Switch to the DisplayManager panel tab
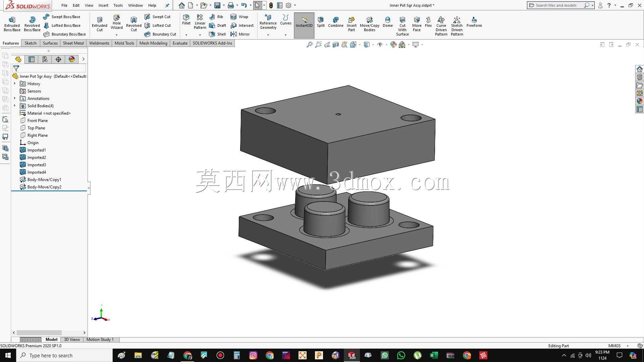This screenshot has height=362, width=644. coord(72,59)
